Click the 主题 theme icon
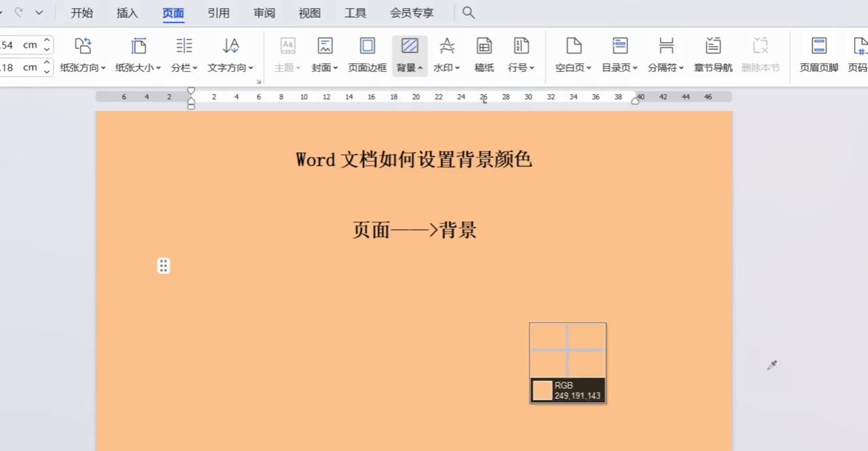 [288, 46]
